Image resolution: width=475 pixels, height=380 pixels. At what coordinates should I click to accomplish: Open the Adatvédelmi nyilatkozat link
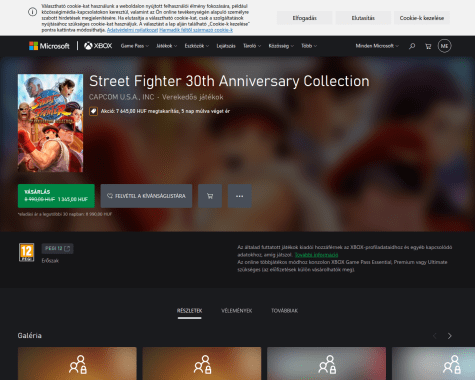point(132,30)
